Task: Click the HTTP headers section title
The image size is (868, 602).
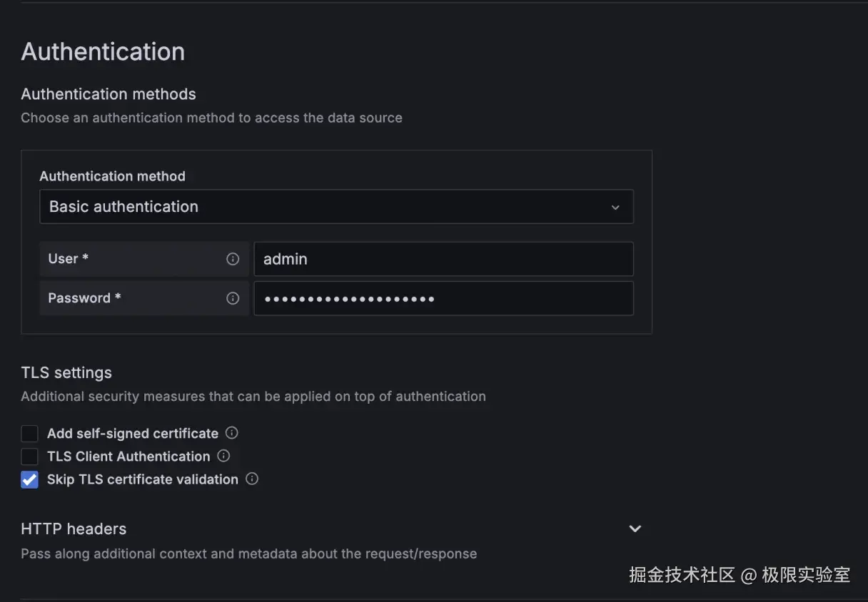Action: (74, 529)
